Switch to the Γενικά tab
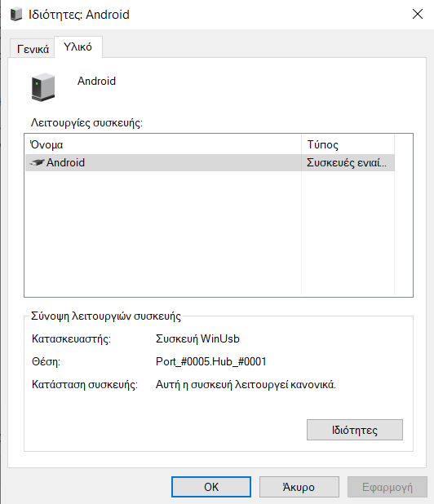The image size is (434, 504). coord(33,49)
